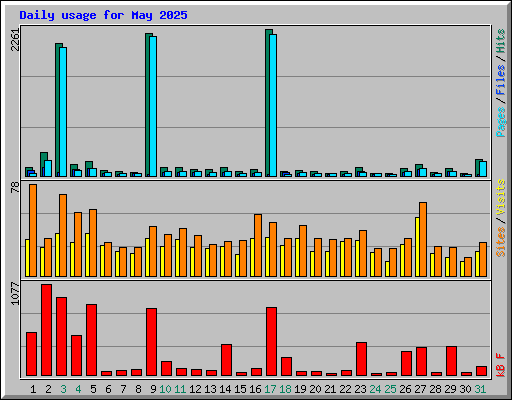Select green weekend day 17 label

pyautogui.click(x=270, y=389)
